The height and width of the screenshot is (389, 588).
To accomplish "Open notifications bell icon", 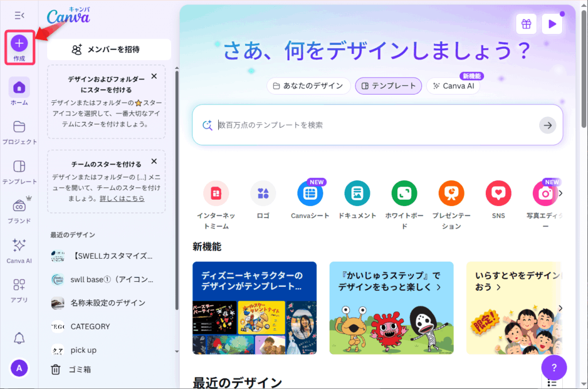I will point(19,338).
